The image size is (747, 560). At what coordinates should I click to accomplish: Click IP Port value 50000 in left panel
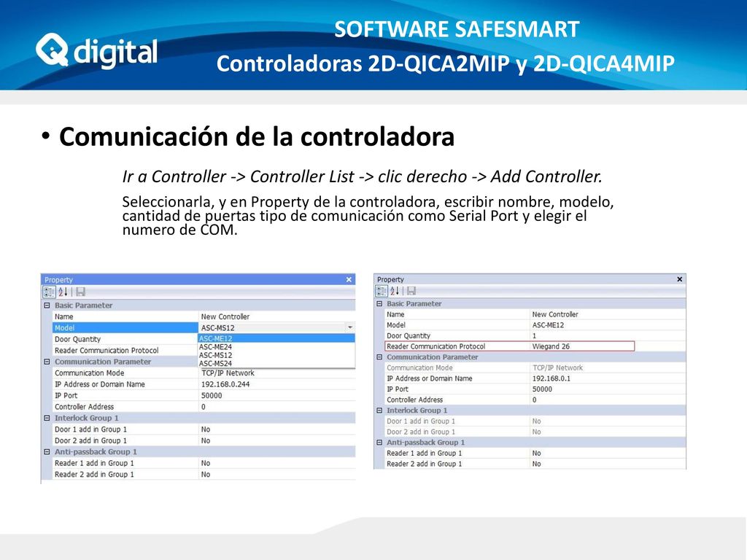(276, 395)
